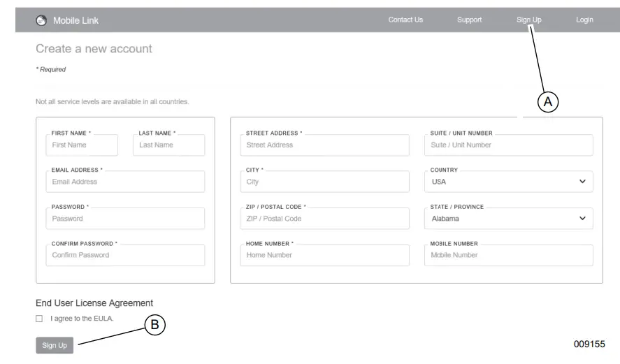
Task: Select the City input field
Action: coord(324,182)
